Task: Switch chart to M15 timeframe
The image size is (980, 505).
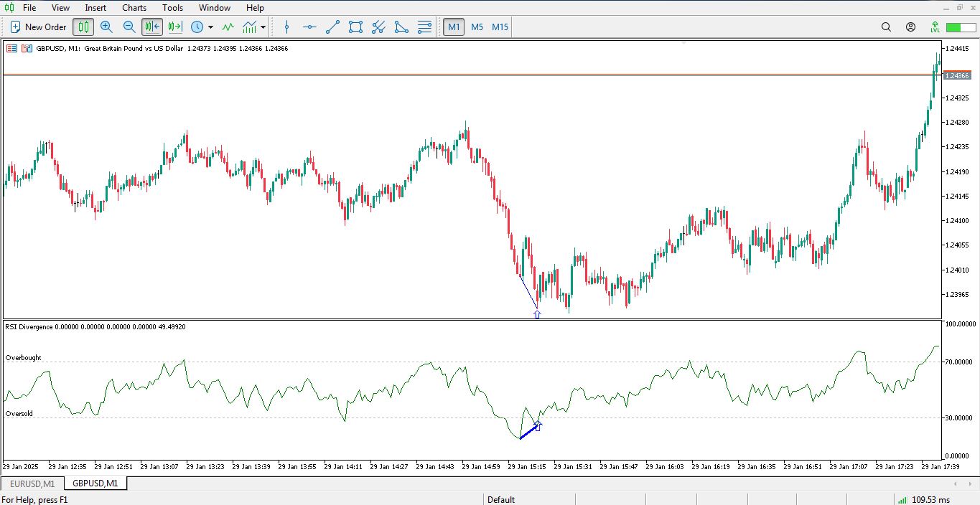Action: (500, 27)
